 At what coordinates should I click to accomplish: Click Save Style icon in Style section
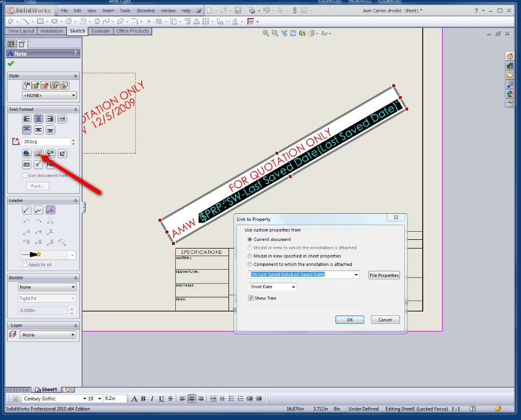(55, 85)
